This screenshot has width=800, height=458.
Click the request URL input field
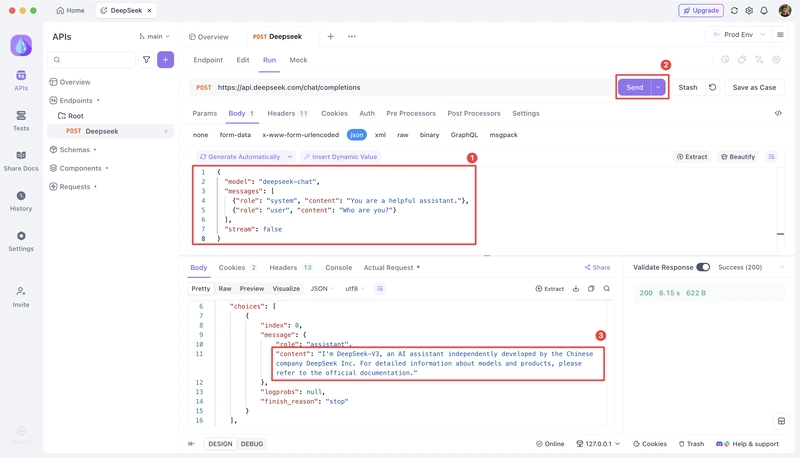point(403,87)
